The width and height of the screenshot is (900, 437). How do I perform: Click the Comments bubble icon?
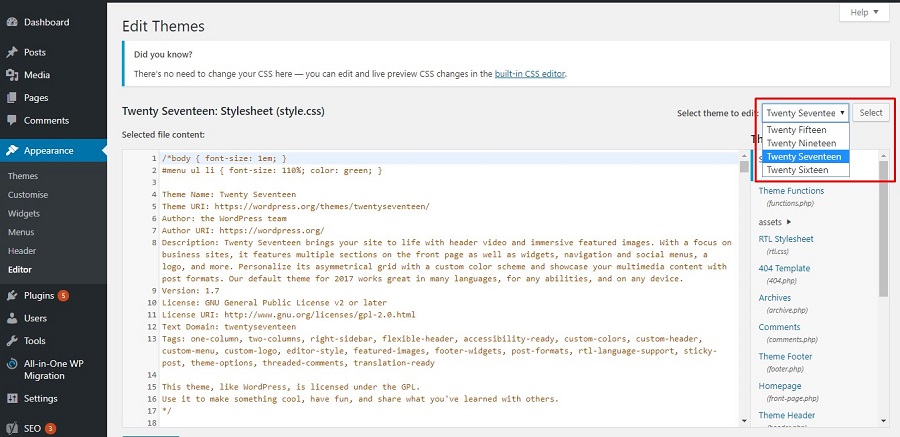pyautogui.click(x=12, y=121)
